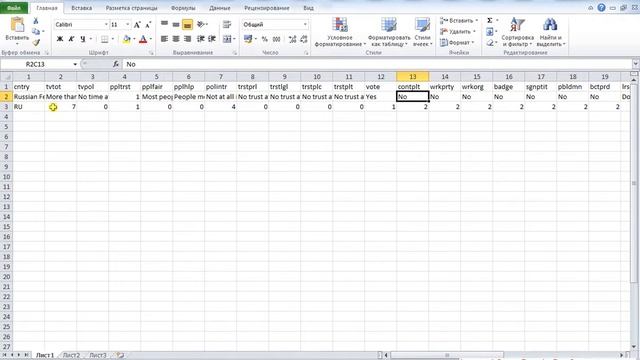Toggle Align Text Left
Screen dimensions: 640x360
click(x=164, y=39)
